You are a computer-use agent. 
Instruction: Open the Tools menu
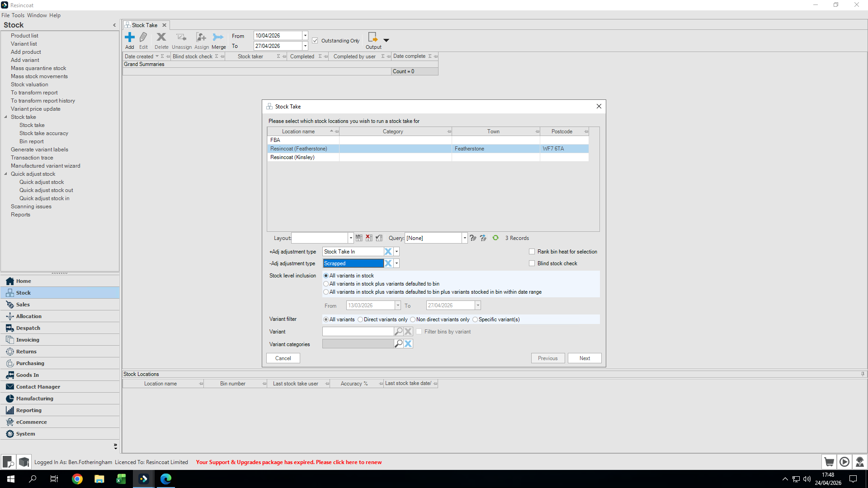point(18,15)
